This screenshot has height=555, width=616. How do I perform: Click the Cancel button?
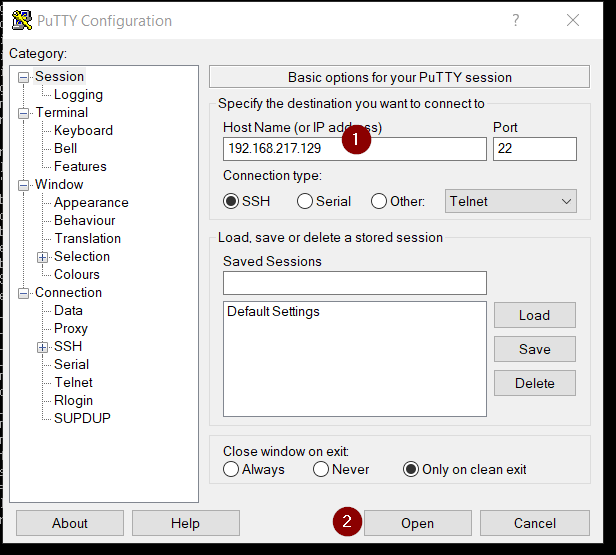(535, 523)
